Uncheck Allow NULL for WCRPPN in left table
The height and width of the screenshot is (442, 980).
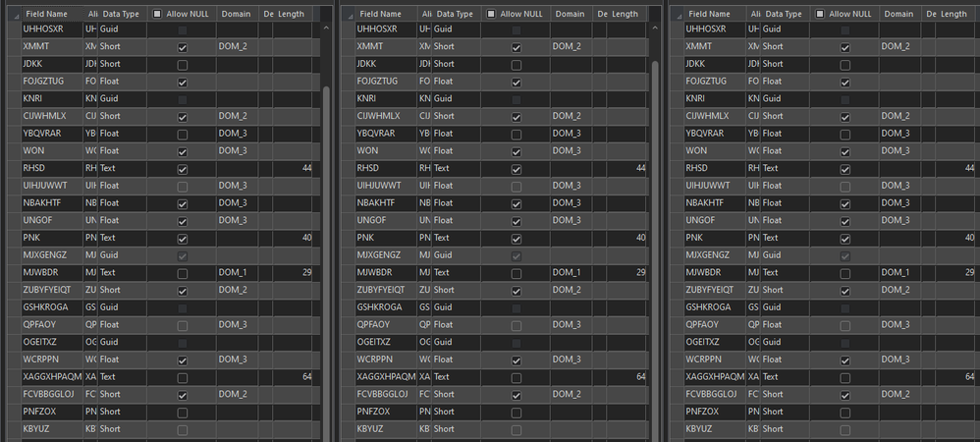[x=183, y=360]
